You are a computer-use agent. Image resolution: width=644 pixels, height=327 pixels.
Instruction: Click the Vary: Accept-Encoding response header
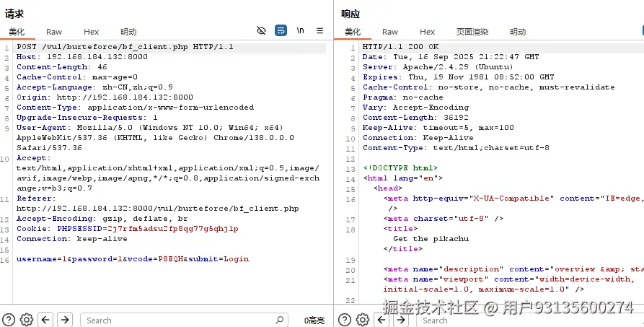415,108
